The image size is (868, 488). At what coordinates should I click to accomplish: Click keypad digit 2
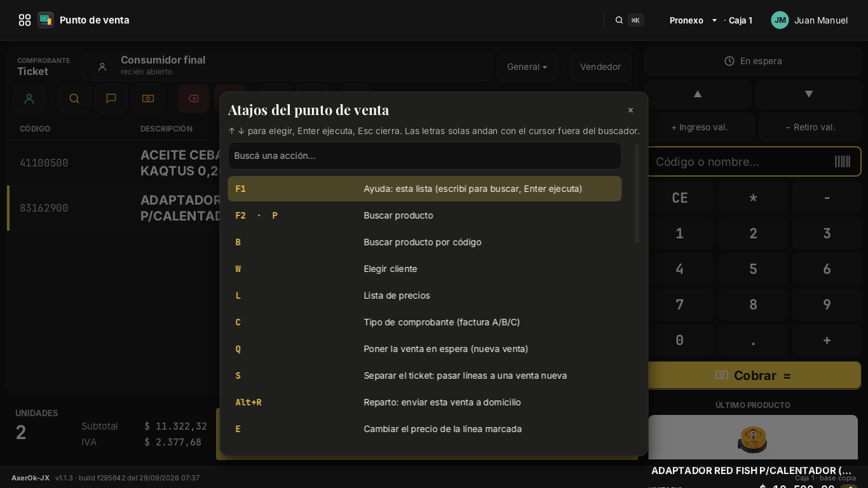pos(753,233)
